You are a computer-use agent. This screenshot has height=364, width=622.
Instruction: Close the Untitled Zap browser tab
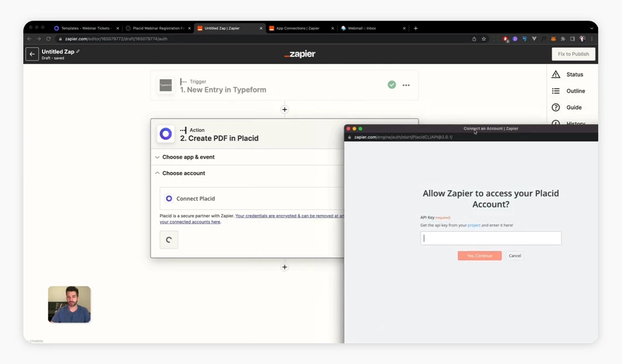pyautogui.click(x=261, y=28)
